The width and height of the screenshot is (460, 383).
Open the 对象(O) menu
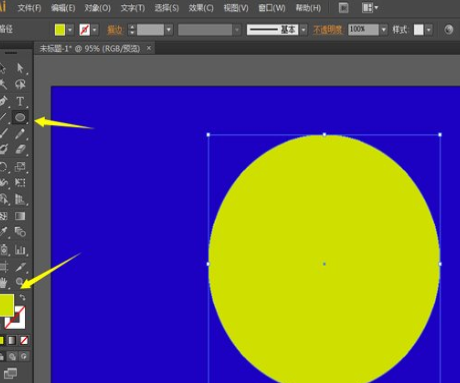97,8
